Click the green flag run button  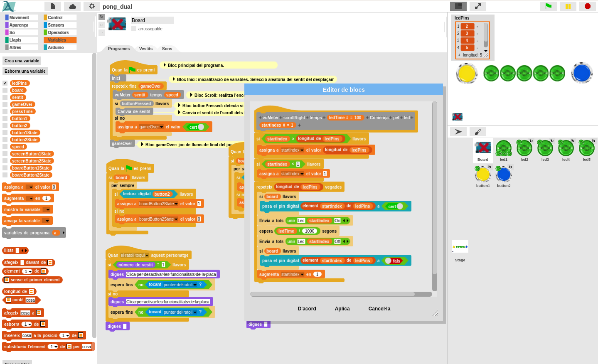(549, 6)
